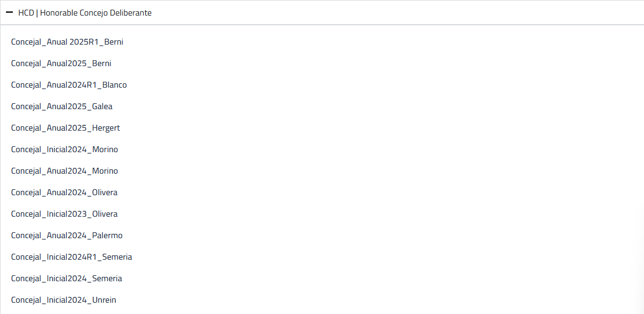View Concejal_Inicial2024_Unrein declaration
The width and height of the screenshot is (644, 314).
click(63, 300)
